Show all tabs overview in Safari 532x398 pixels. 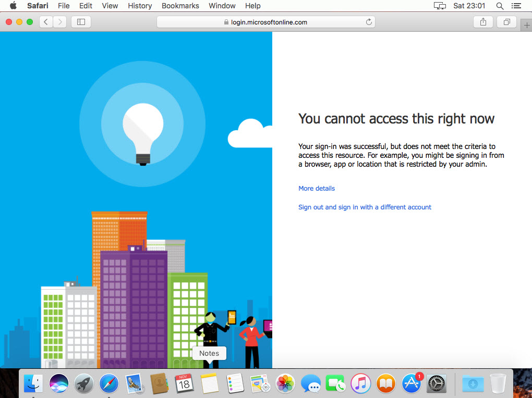[506, 22]
